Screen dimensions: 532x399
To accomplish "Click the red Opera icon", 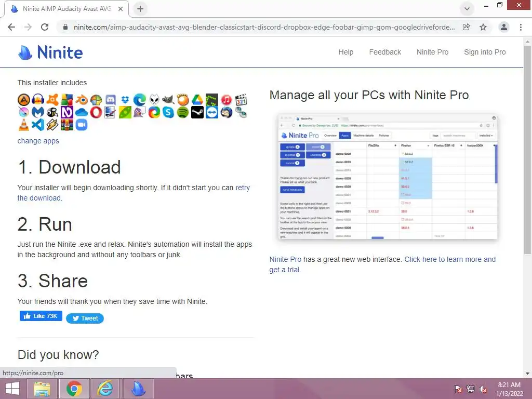I will (96, 112).
